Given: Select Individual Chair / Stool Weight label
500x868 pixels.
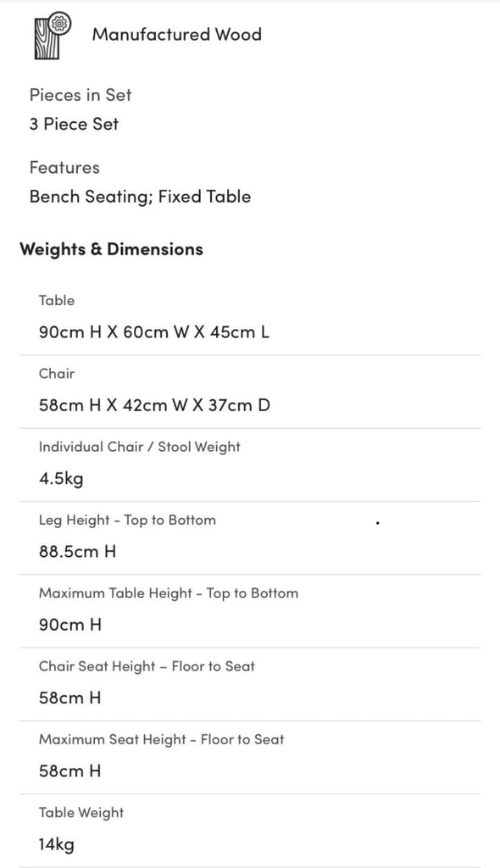Looking at the screenshot, I should tap(140, 448).
